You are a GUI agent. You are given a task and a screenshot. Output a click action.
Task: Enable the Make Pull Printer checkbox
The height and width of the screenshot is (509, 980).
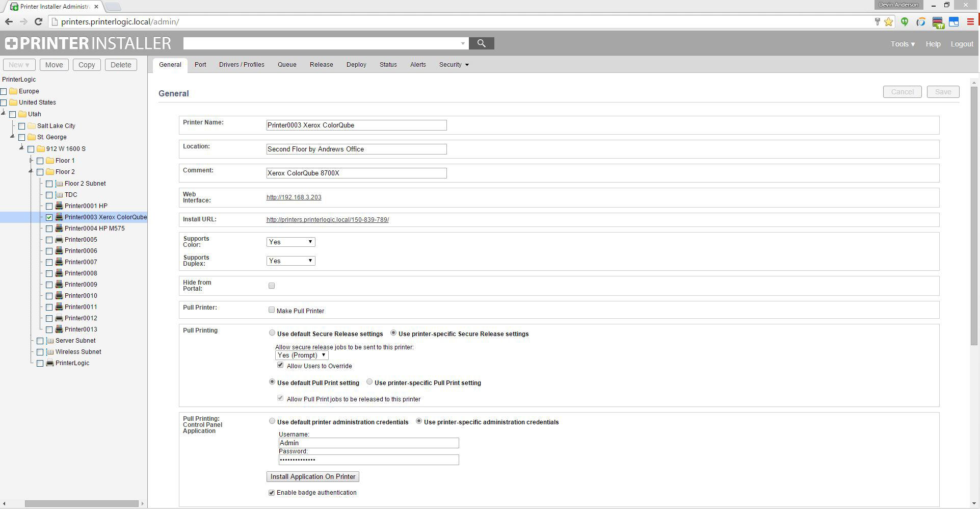click(x=272, y=310)
